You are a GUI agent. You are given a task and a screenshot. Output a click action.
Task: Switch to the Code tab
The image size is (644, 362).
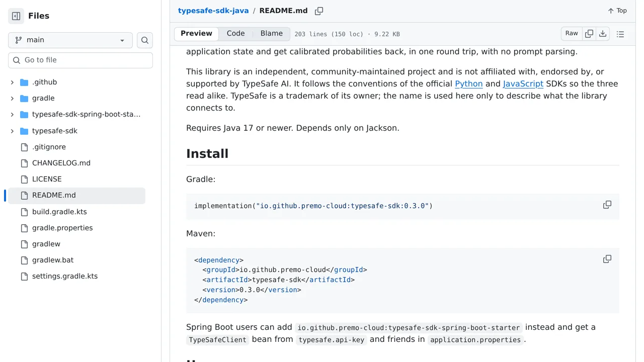coord(236,34)
